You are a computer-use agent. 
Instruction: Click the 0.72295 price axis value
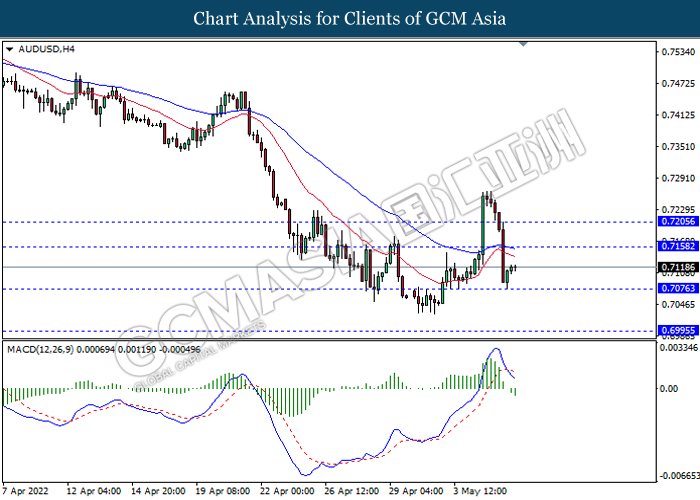click(678, 209)
